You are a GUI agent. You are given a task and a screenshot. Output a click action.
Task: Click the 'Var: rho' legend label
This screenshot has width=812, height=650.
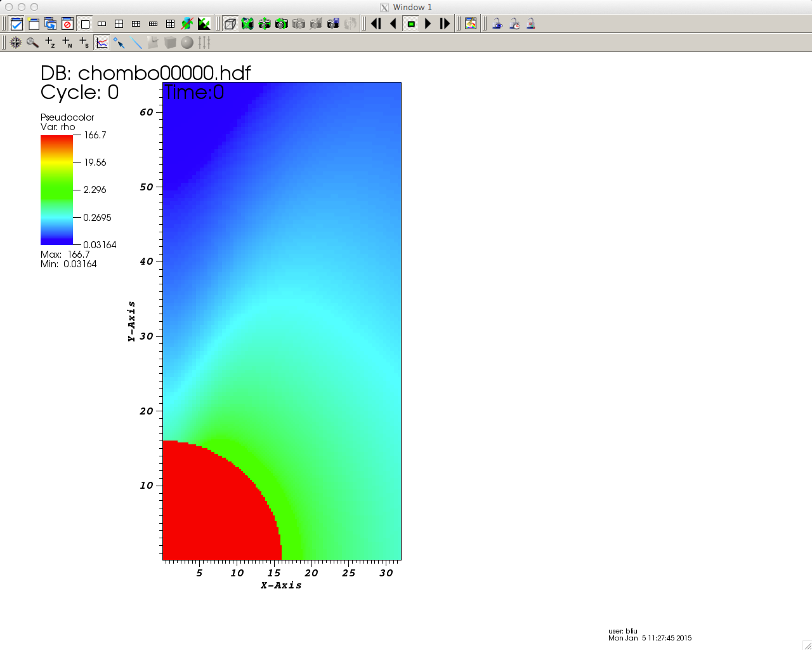tap(58, 127)
